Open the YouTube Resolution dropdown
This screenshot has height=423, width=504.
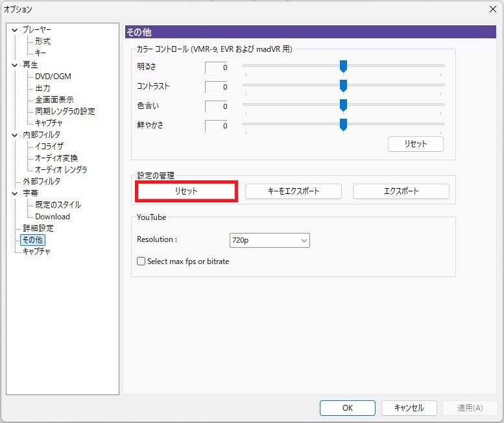coord(269,240)
